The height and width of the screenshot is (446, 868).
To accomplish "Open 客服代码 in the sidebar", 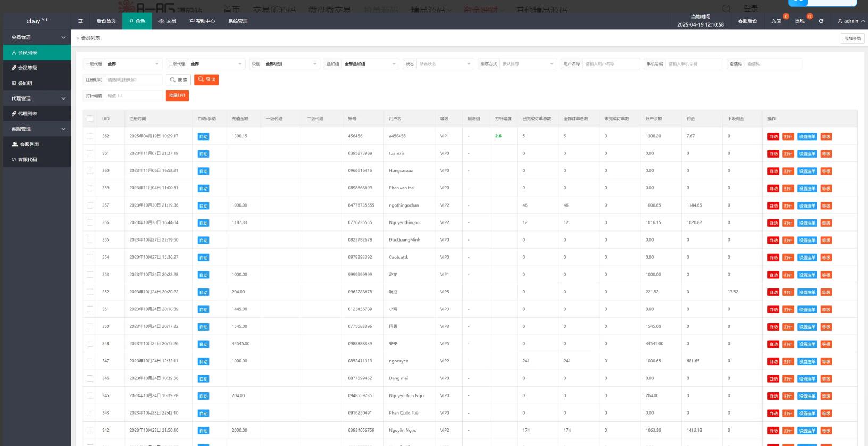I will click(x=37, y=160).
